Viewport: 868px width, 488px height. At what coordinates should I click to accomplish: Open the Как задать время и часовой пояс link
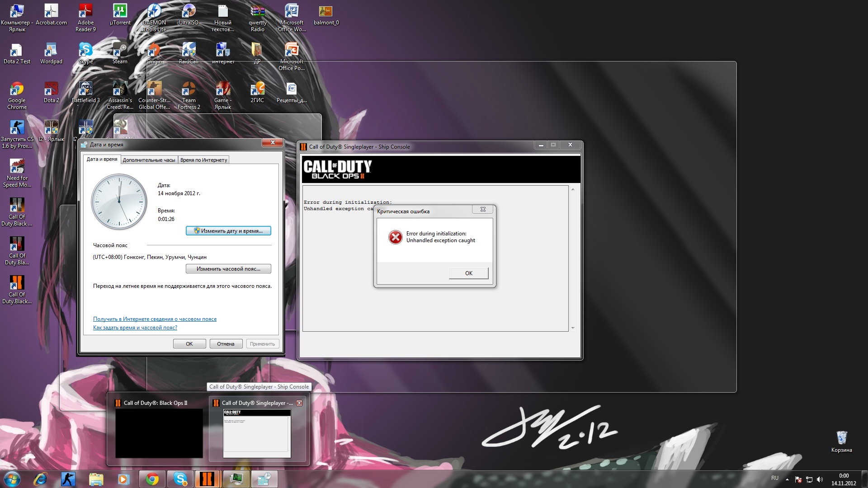pyautogui.click(x=135, y=328)
